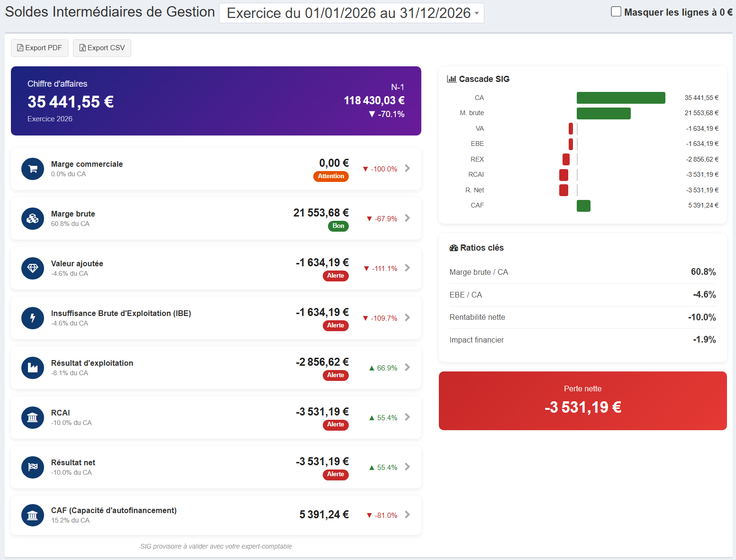The height and width of the screenshot is (560, 736).
Task: Click the RCAI bank building icon
Action: pos(33,417)
